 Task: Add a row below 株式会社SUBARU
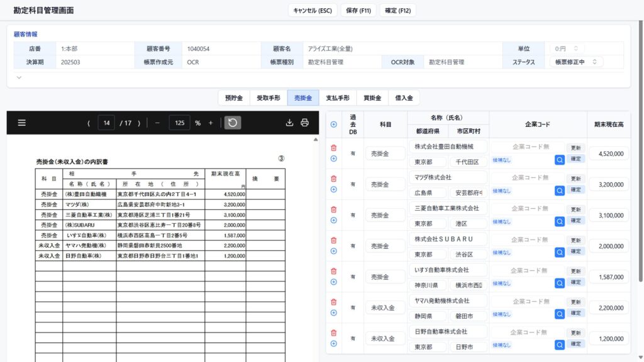333,251
